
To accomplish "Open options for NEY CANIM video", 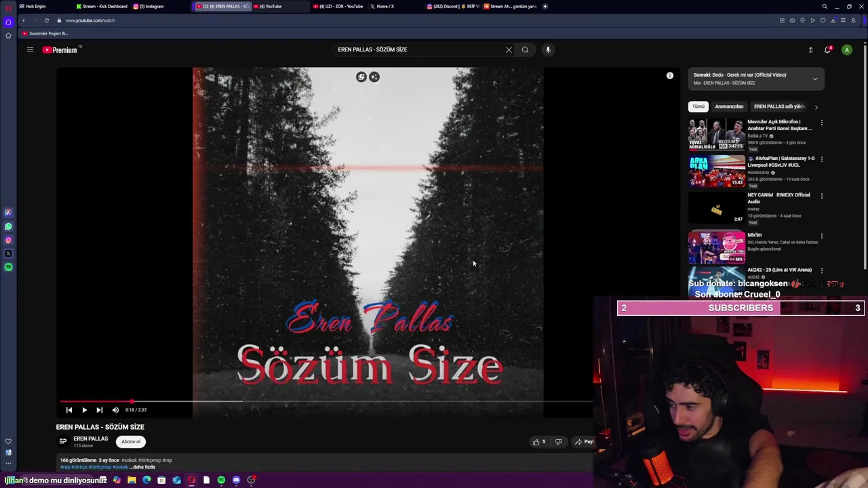I will pyautogui.click(x=821, y=196).
